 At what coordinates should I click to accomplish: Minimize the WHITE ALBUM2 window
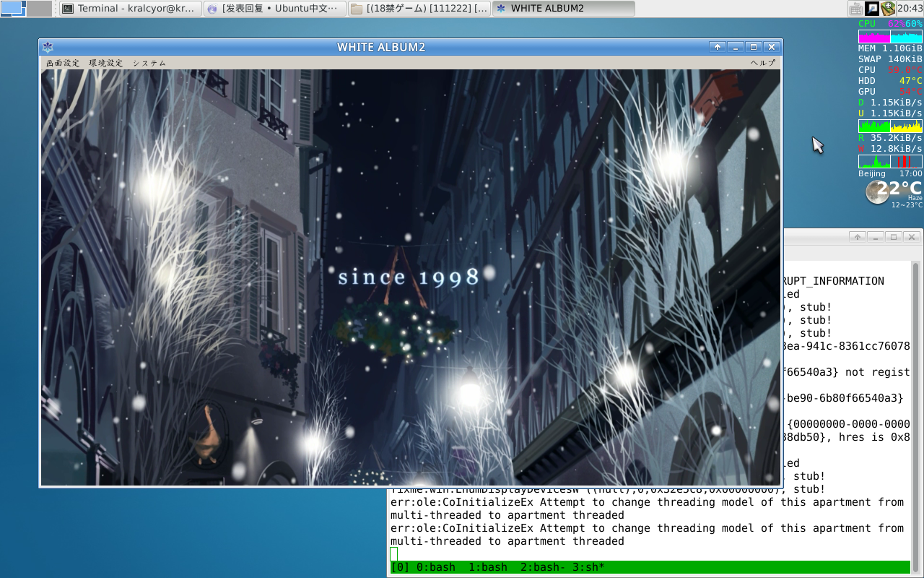[x=736, y=47]
